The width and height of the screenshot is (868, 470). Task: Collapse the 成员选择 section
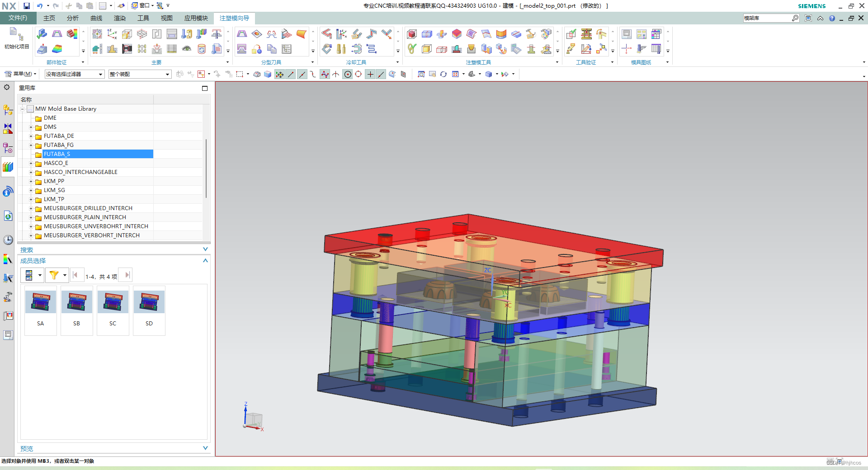205,260
